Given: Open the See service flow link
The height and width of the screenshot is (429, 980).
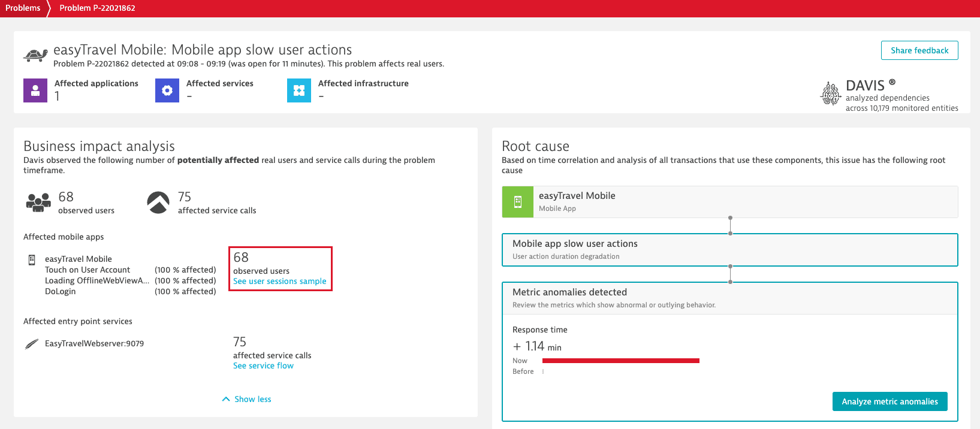Looking at the screenshot, I should click(263, 365).
